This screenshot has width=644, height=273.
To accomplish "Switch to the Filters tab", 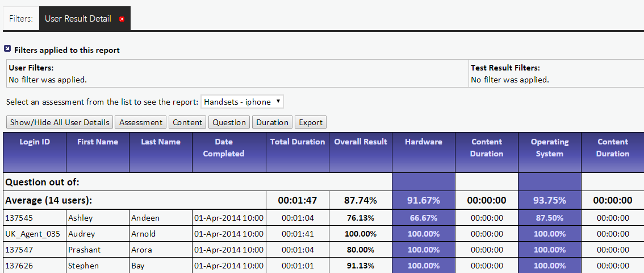I will point(21,18).
